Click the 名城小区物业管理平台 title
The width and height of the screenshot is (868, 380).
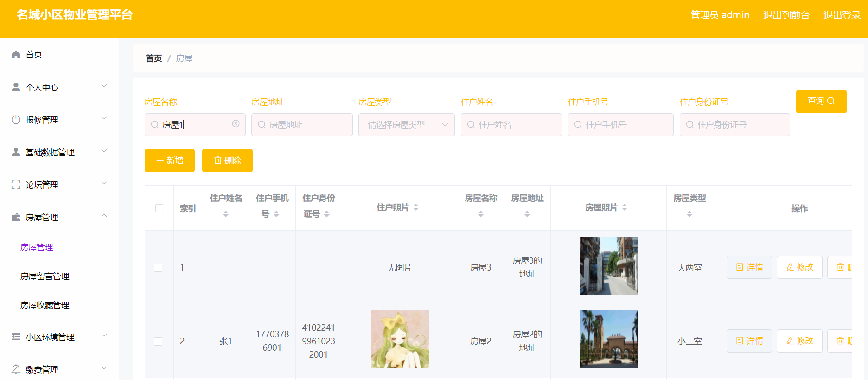click(x=75, y=15)
